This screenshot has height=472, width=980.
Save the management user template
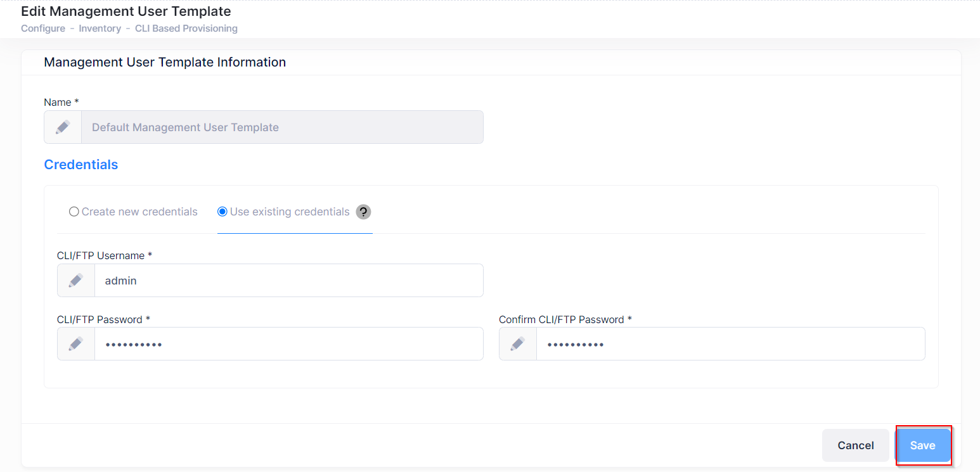point(922,445)
